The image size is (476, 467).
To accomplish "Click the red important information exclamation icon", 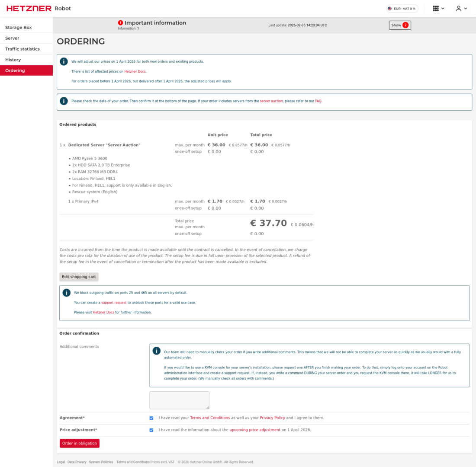I will tap(121, 22).
